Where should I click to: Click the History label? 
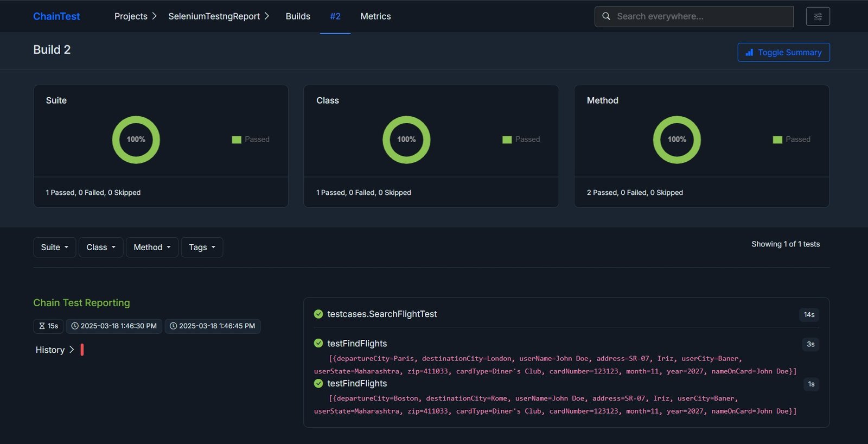pyautogui.click(x=50, y=350)
